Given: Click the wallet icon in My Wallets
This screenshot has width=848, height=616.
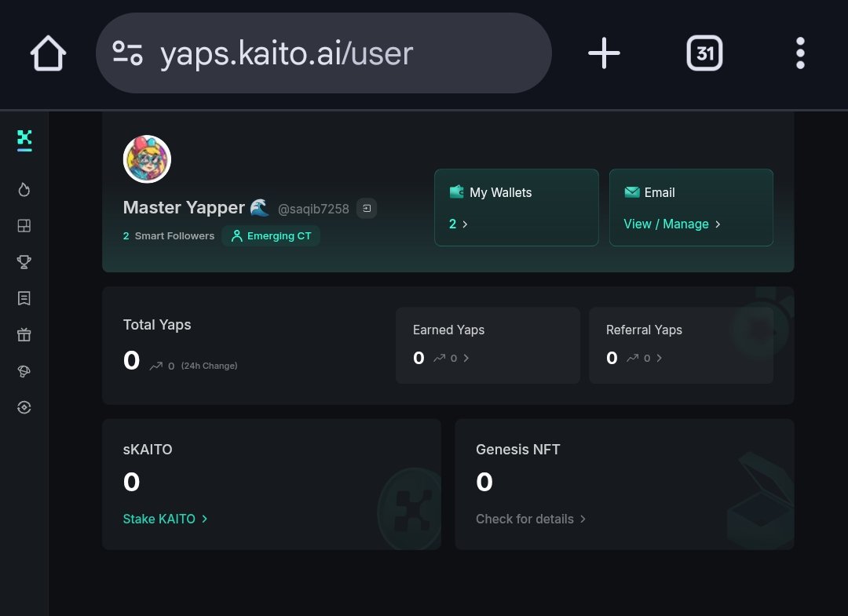Looking at the screenshot, I should pyautogui.click(x=456, y=191).
